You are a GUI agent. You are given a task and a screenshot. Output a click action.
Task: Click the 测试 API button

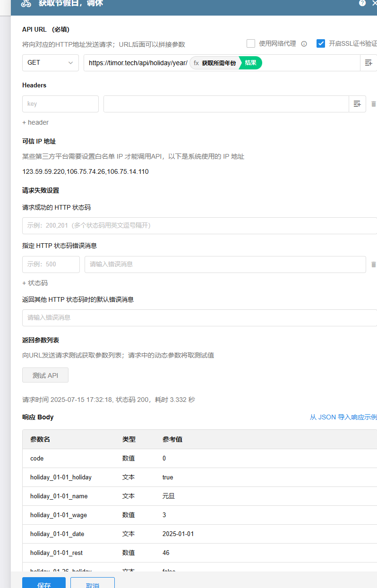coord(45,375)
